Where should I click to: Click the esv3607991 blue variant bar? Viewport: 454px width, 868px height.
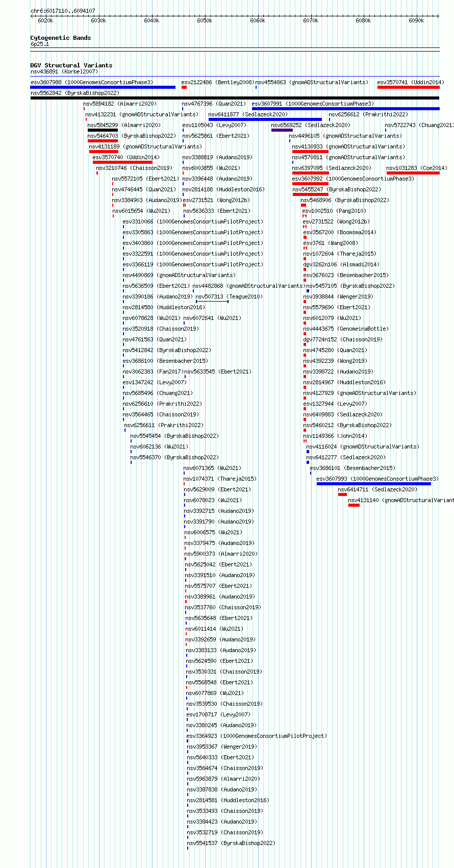click(x=345, y=109)
